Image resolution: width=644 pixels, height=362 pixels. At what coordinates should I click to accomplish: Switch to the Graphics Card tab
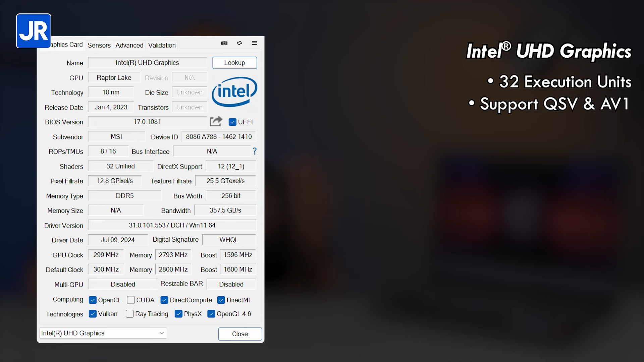tap(67, 45)
